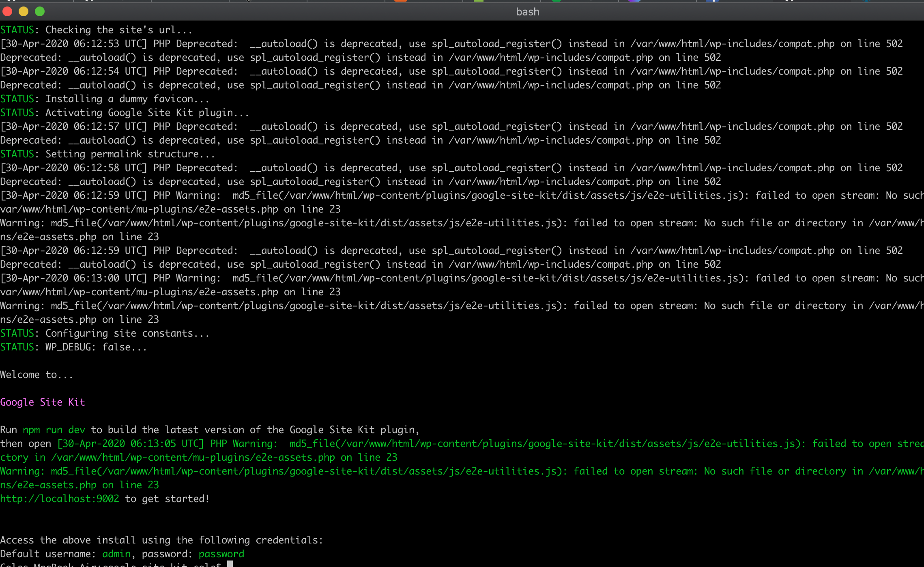924x567 pixels.
Task: Click the green 'npm run dev' command
Action: coord(54,430)
